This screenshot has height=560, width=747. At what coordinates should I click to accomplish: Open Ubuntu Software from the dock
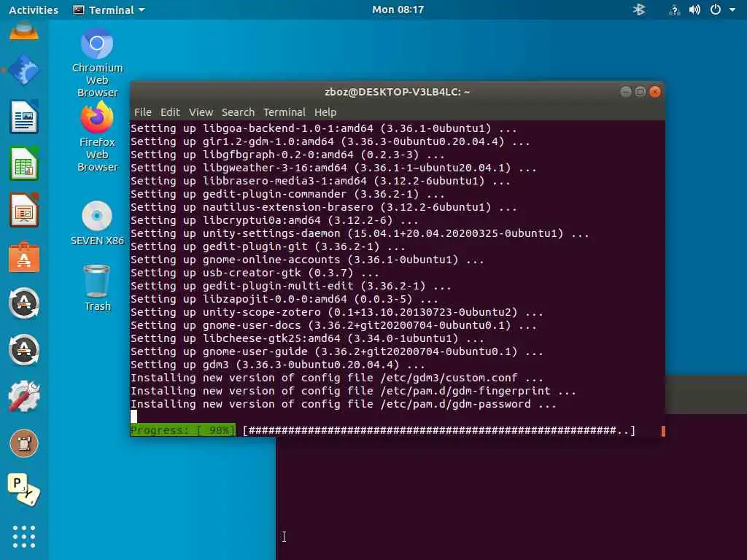[x=24, y=257]
